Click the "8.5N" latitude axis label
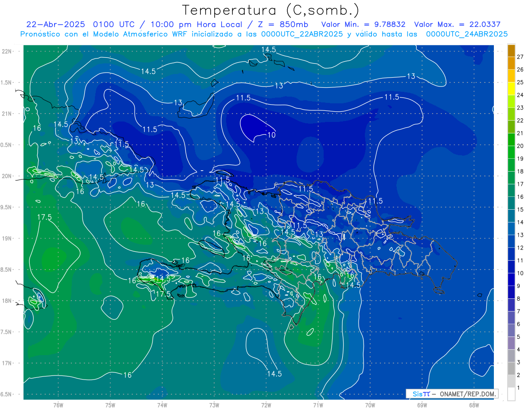 coord(7,270)
